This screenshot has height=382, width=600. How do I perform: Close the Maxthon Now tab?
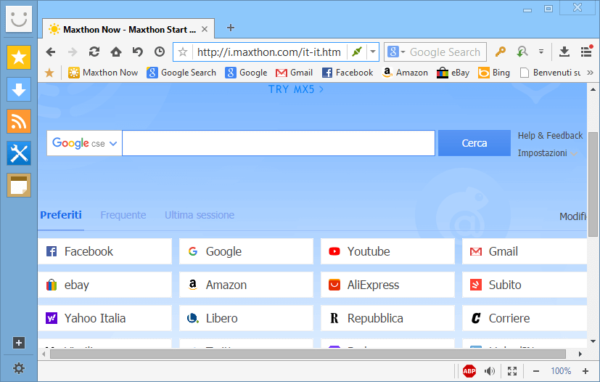[x=205, y=29]
